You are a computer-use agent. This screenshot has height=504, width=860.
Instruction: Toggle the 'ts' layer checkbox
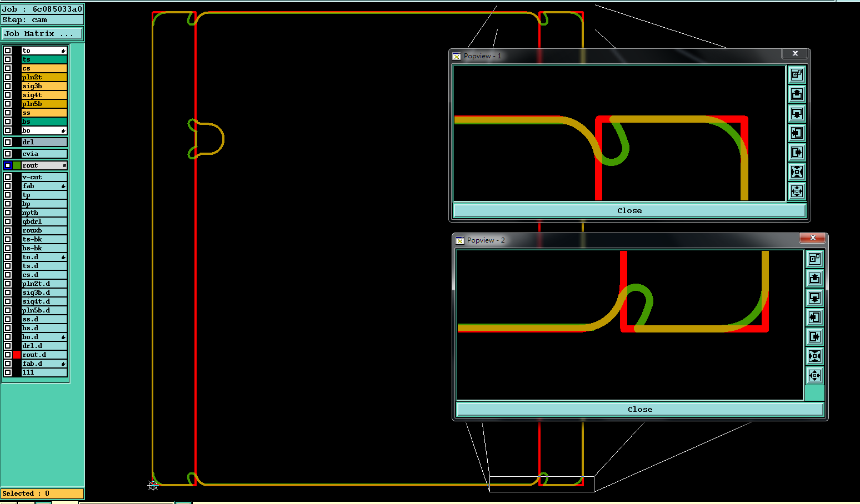pyautogui.click(x=8, y=59)
